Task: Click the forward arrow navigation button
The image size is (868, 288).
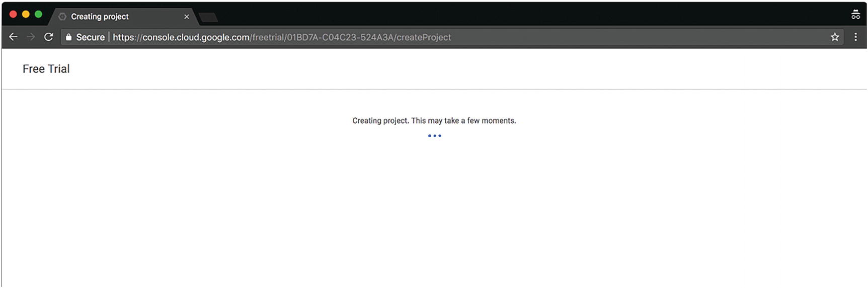Action: tap(31, 37)
